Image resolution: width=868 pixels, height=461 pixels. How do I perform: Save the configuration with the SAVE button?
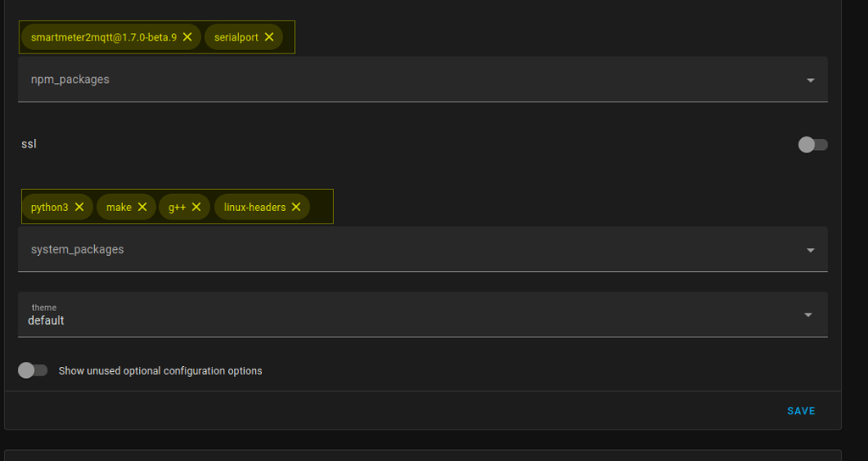click(x=801, y=411)
